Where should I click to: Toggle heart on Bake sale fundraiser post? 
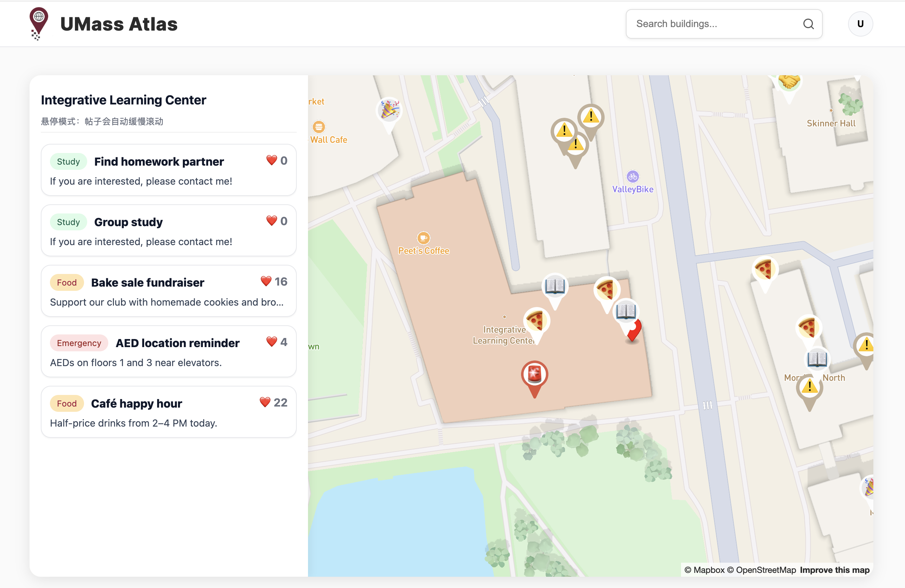[266, 281]
